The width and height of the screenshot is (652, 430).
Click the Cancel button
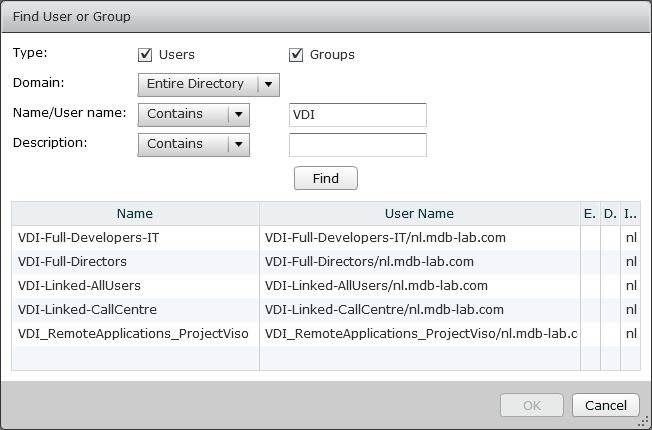[605, 405]
